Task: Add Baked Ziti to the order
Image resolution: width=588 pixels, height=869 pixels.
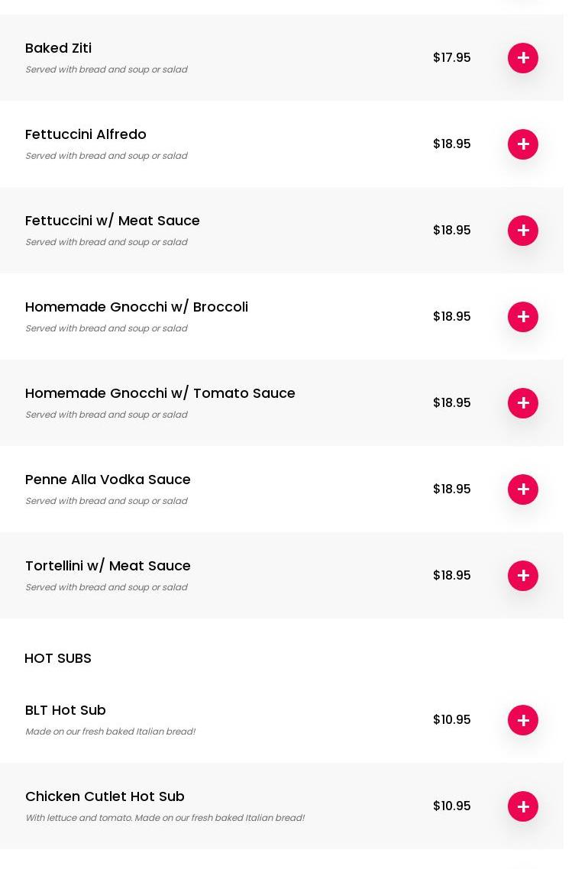Action: click(523, 58)
